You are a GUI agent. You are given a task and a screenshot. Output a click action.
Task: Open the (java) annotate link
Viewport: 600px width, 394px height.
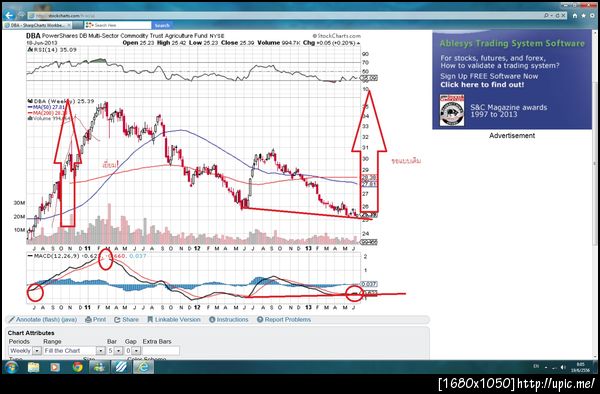(x=70, y=319)
